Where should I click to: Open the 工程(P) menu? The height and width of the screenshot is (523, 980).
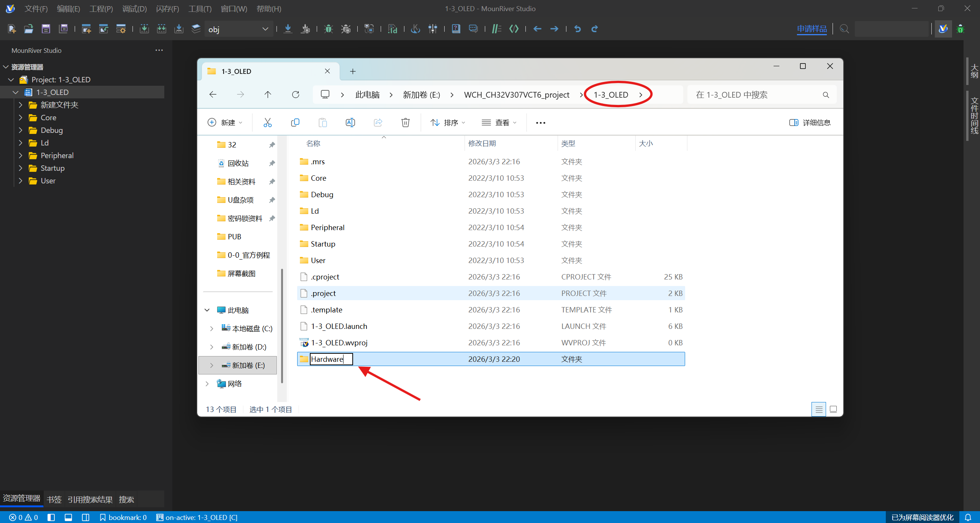pos(101,8)
